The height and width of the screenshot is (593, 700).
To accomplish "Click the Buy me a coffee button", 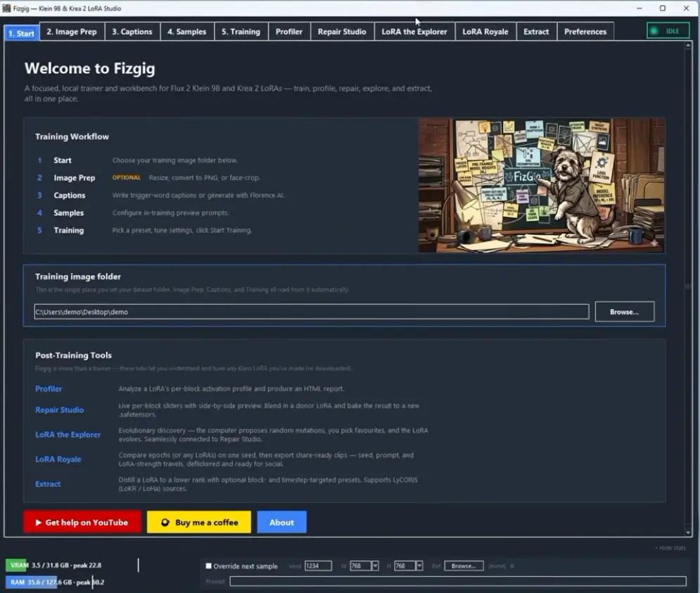I will coord(199,522).
